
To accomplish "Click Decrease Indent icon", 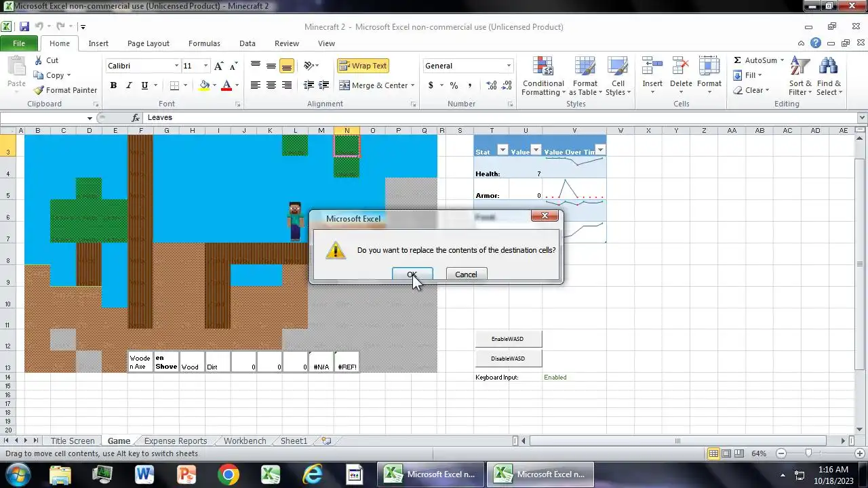I will [x=309, y=85].
